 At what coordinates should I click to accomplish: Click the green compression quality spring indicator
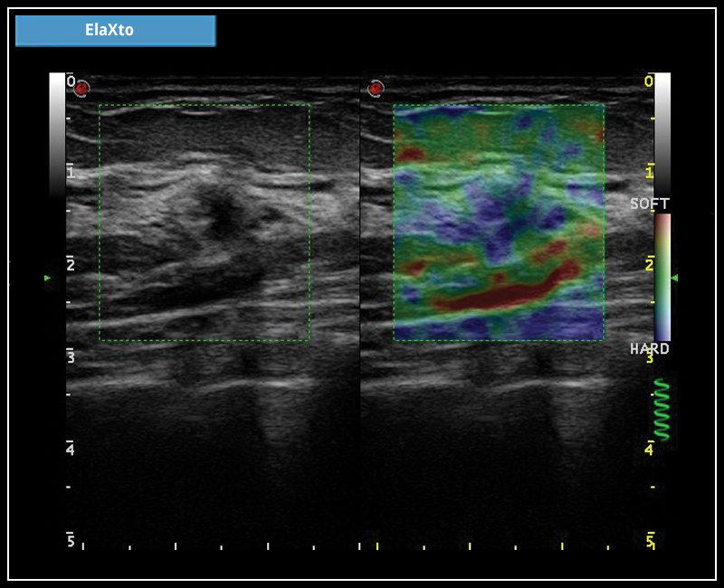(662, 410)
